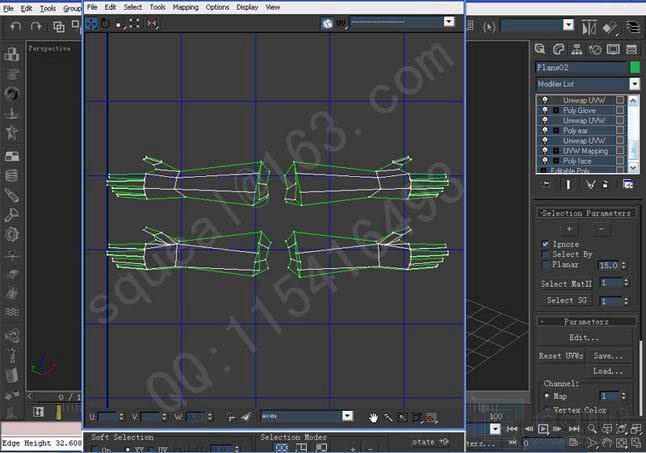Open the Display menu in Edit UVWs
This screenshot has width=646, height=453.
[247, 7]
